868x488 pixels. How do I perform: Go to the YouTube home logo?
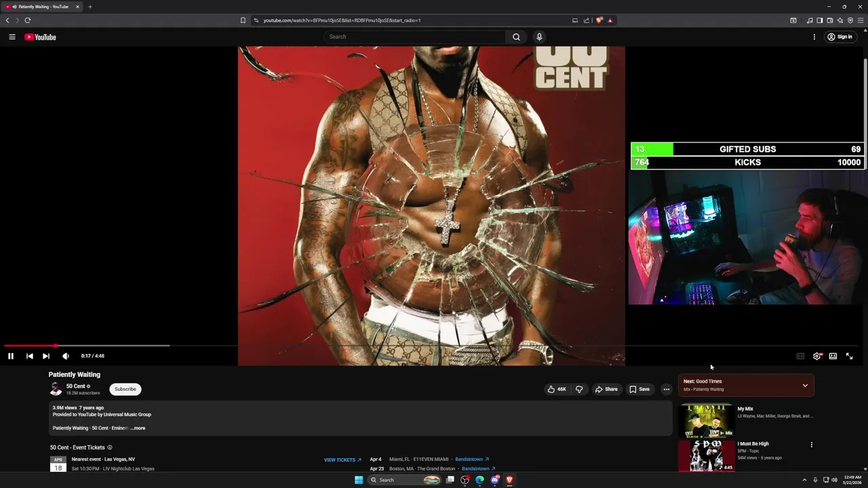point(40,37)
